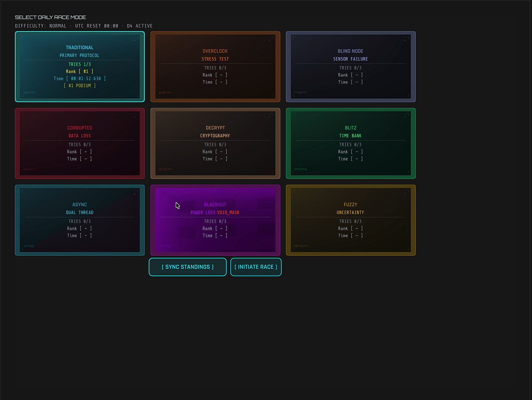Screen dimensions: 532x400
Task: Pick the Blackout power loss card
Action: (x=215, y=220)
